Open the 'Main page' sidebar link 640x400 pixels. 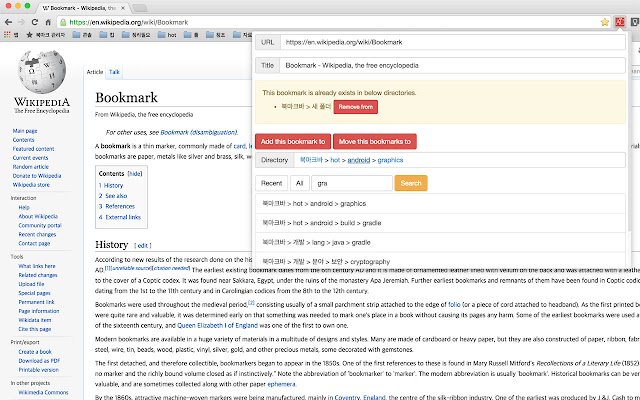[25, 131]
